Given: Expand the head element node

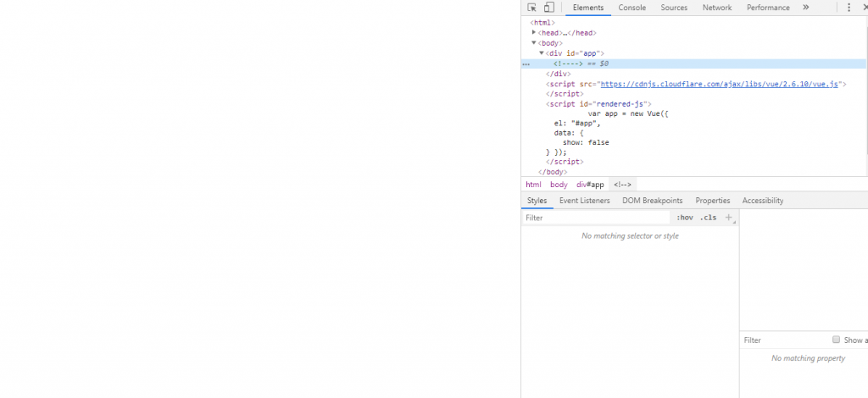Looking at the screenshot, I should (x=534, y=33).
